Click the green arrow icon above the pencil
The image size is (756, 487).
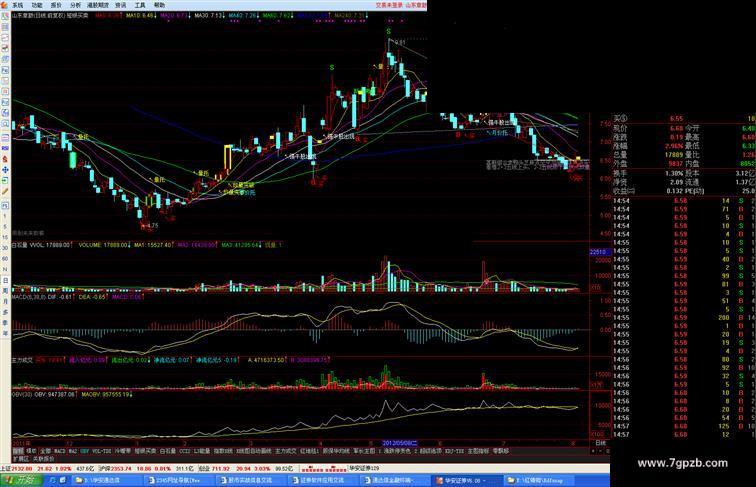(5, 180)
